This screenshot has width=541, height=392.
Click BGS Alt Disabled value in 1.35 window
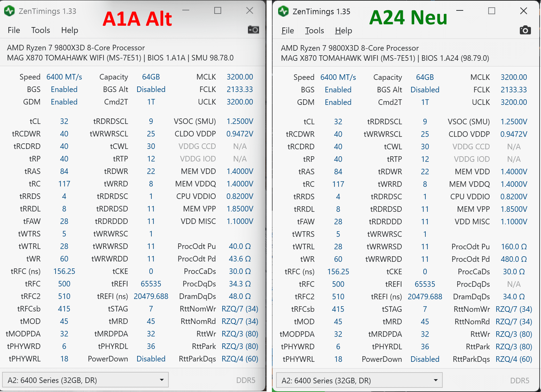coord(425,90)
